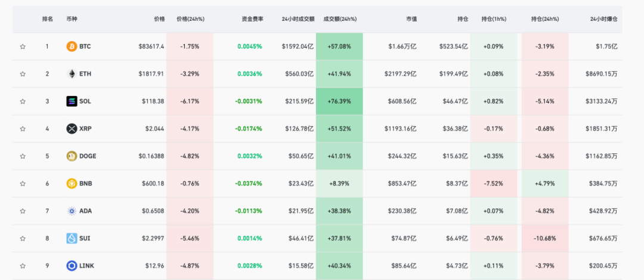
Task: Toggle favorite star for BTC row
Action: click(x=23, y=47)
